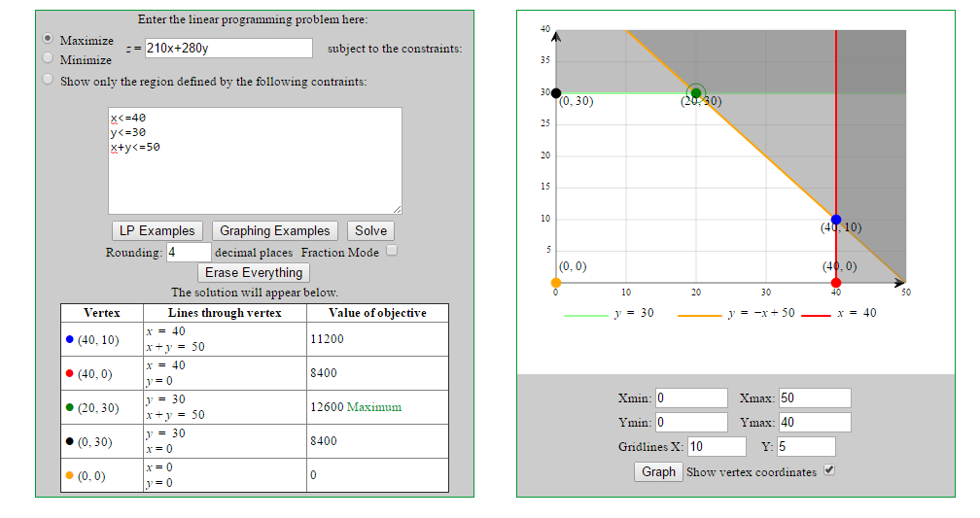The image size is (980, 518).
Task: Open the LP Examples button
Action: [157, 230]
